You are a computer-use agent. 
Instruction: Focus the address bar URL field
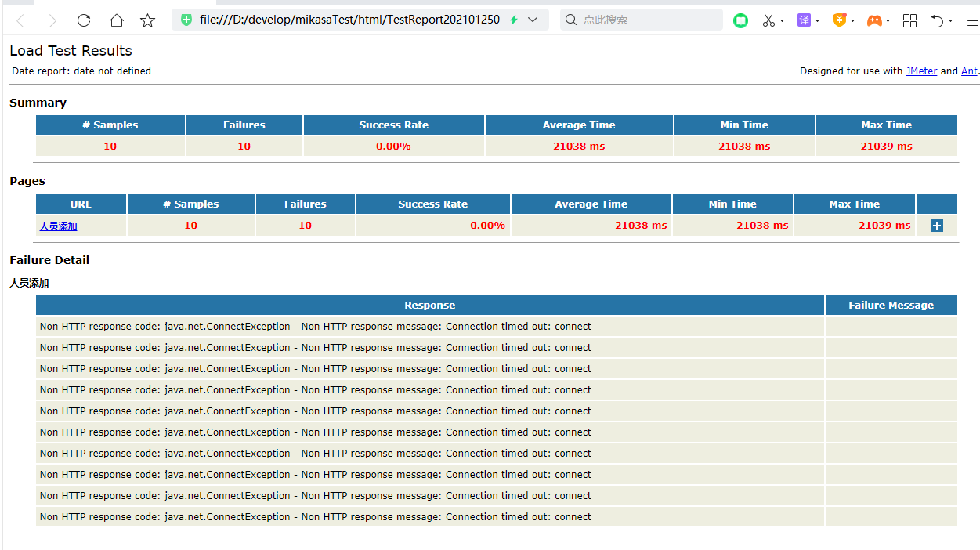point(349,20)
